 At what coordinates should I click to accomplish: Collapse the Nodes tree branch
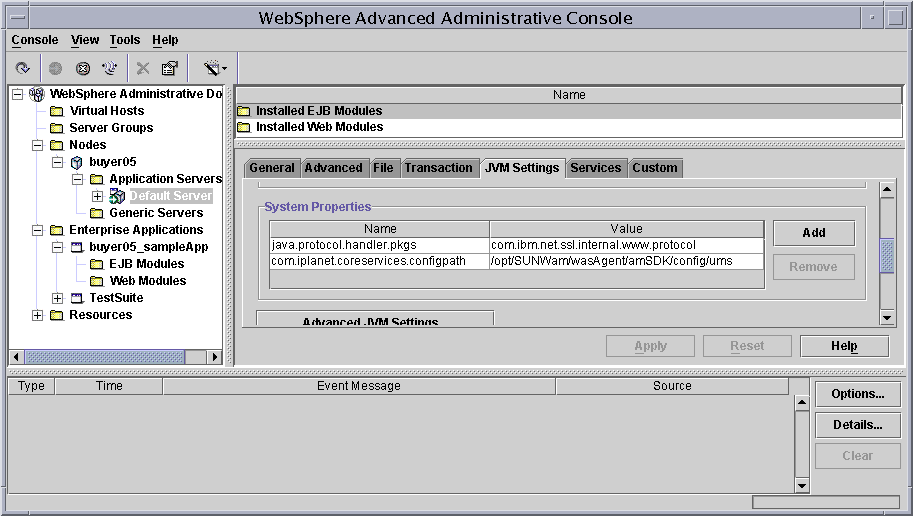click(x=37, y=145)
